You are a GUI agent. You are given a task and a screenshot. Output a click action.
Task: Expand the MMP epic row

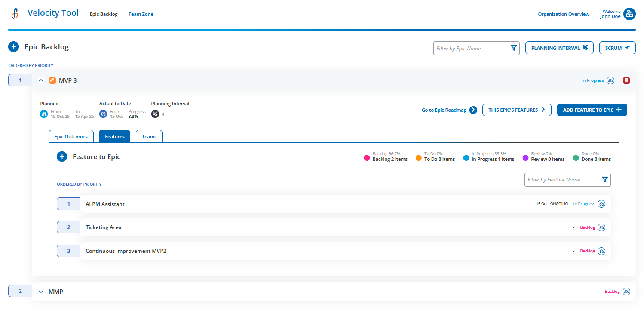point(41,291)
